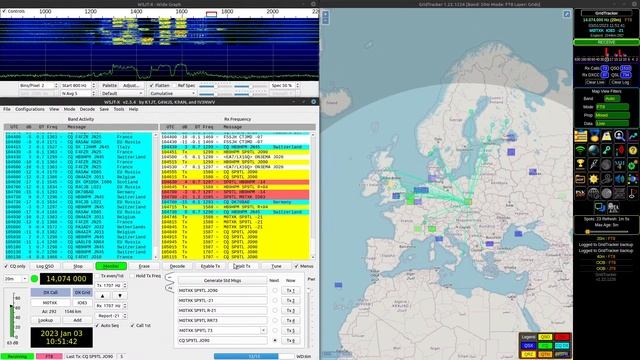Open the chat monitors icon in GridTracker

coord(600,207)
